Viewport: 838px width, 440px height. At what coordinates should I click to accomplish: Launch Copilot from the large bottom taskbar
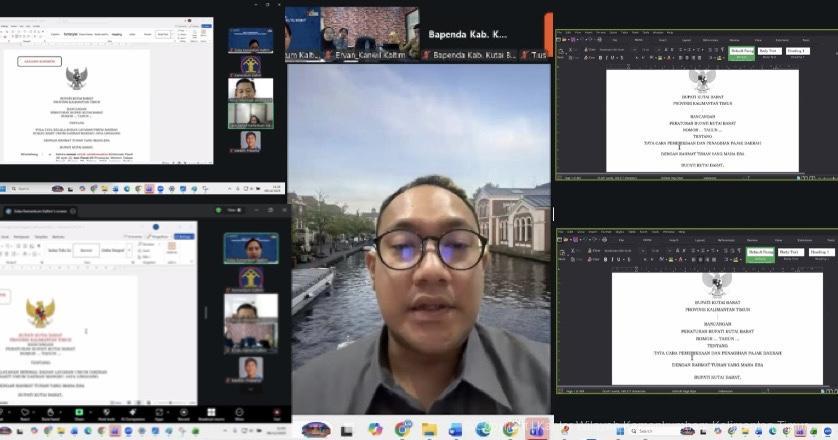click(x=375, y=429)
